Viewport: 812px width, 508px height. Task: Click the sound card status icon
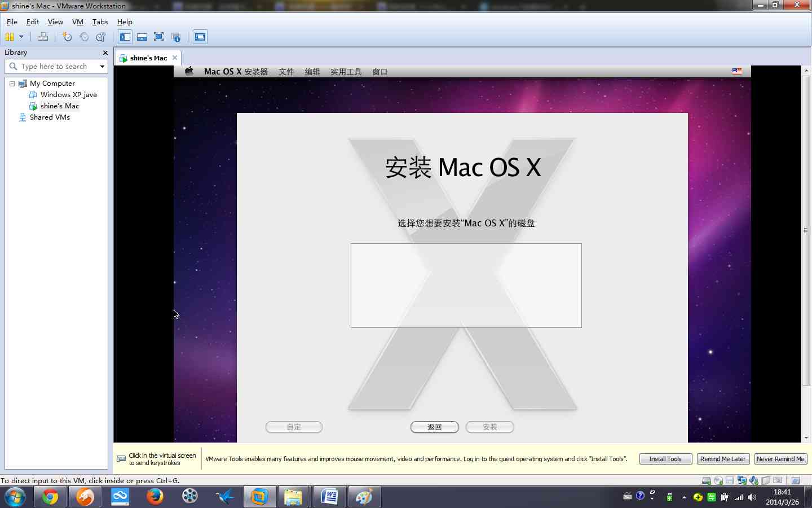click(x=754, y=480)
